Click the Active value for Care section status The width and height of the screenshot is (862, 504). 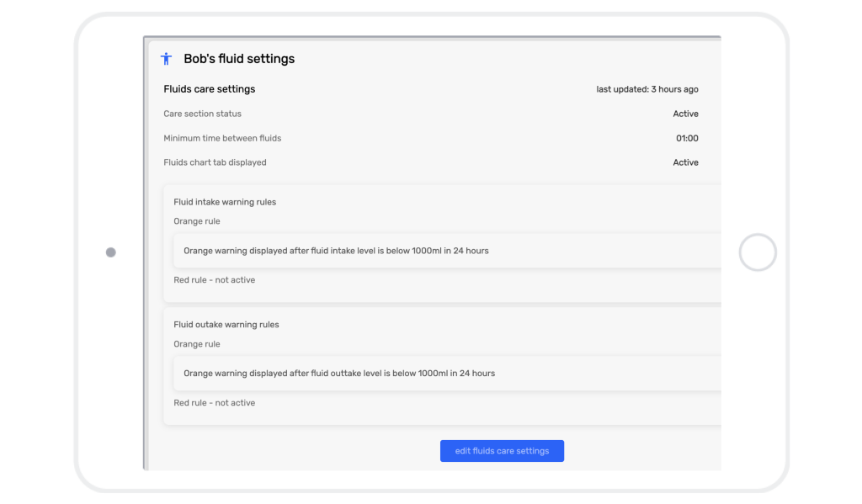coord(685,114)
